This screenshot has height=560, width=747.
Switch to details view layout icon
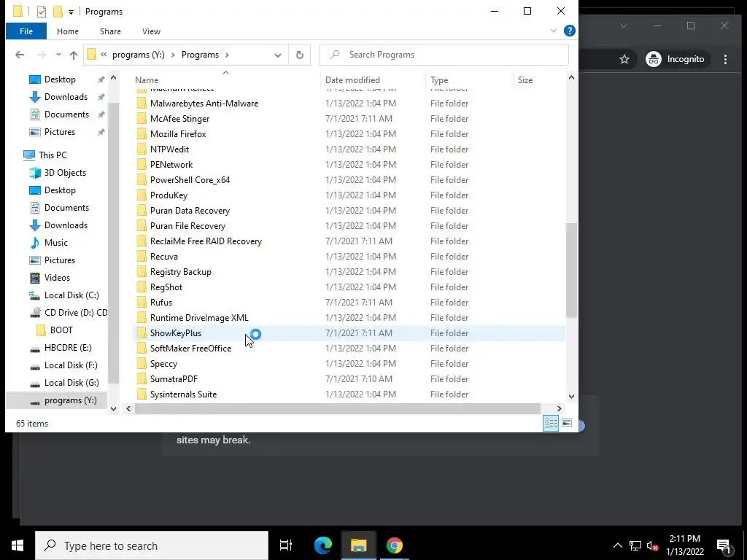click(x=551, y=423)
